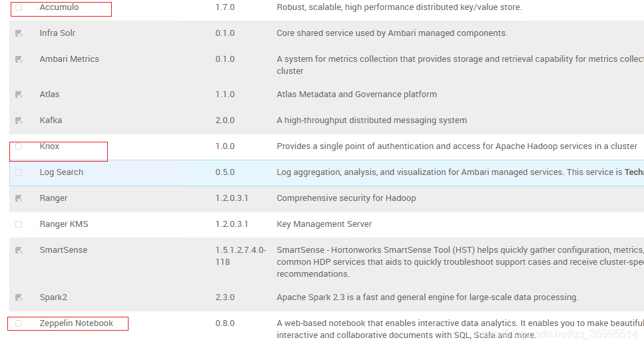
Task: Click Spark2 version 2.3.0
Action: [x=225, y=297]
